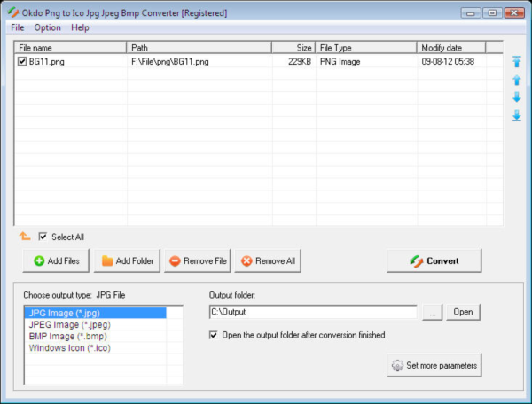The height and width of the screenshot is (404, 532).
Task: Sort list by Path column header
Action: click(x=199, y=48)
